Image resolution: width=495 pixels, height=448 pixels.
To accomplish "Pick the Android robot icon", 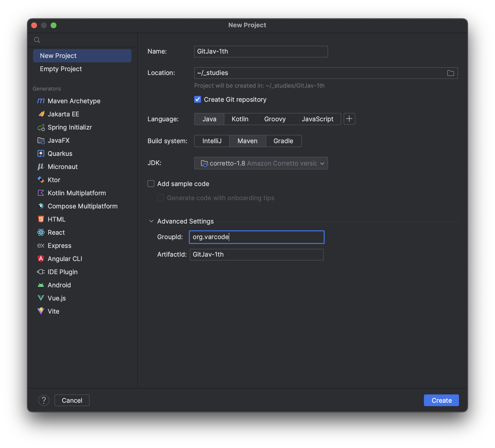I will coord(41,285).
